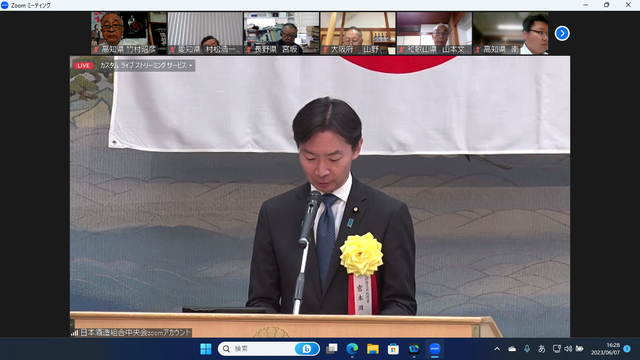Click the microphone tray icon
Viewport: 640px width, 360px height.
coord(527,349)
